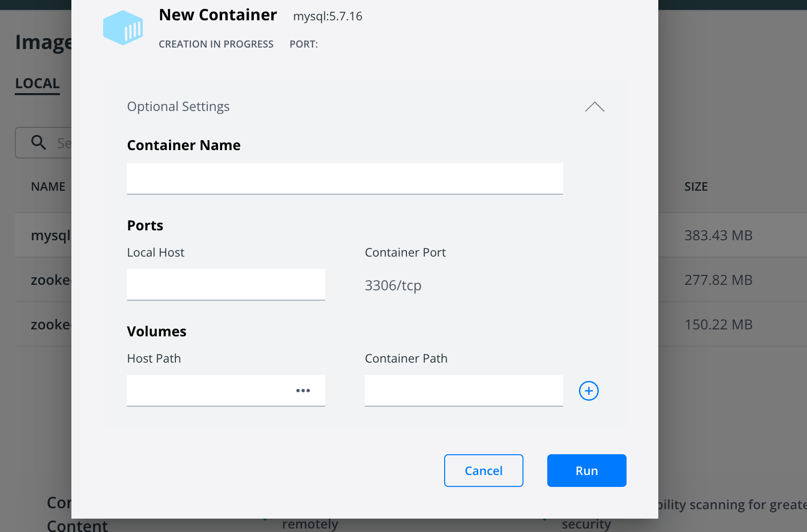807x532 pixels.
Task: Select the zookeeper image sized 277.82 MB
Action: [x=51, y=279]
